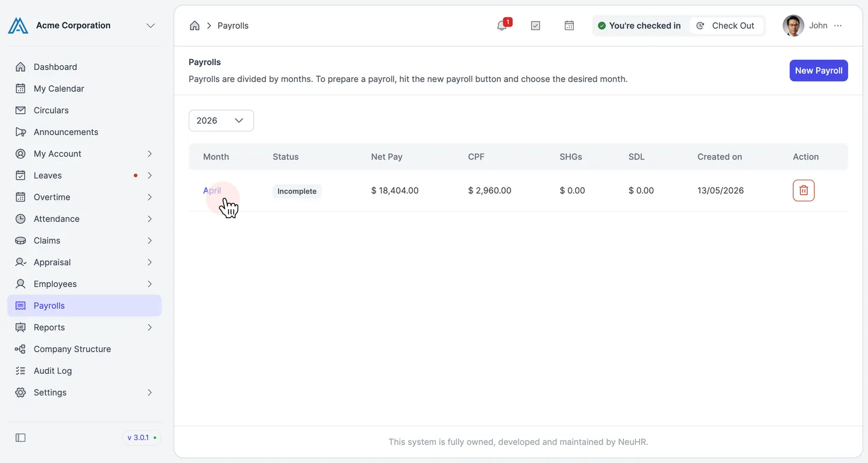Open Circulars in the sidebar

84,110
